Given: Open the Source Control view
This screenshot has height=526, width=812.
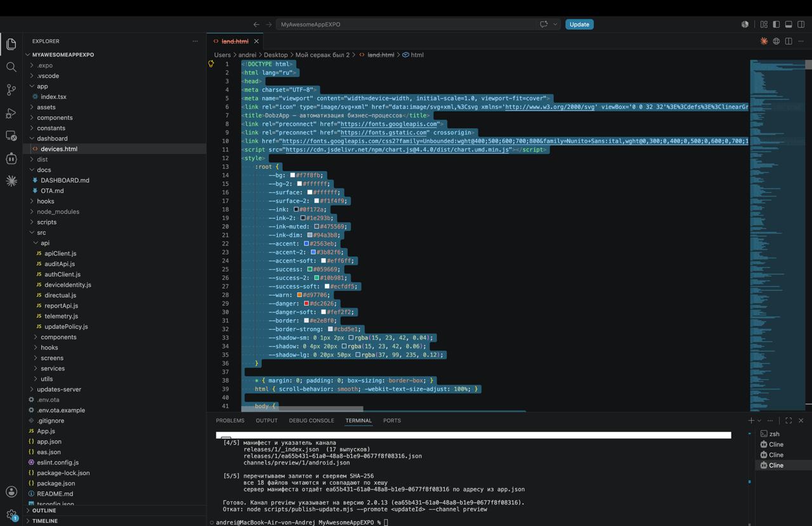Looking at the screenshot, I should tap(11, 89).
